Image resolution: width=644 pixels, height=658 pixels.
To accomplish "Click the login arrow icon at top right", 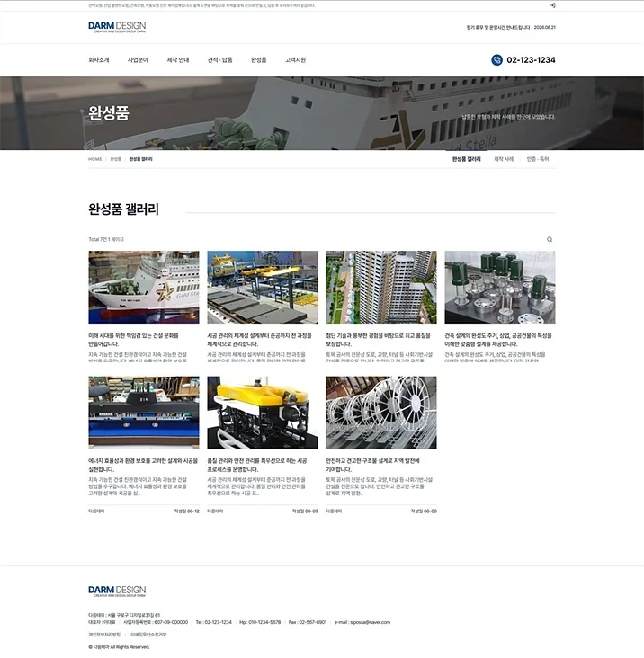I will tap(553, 5).
